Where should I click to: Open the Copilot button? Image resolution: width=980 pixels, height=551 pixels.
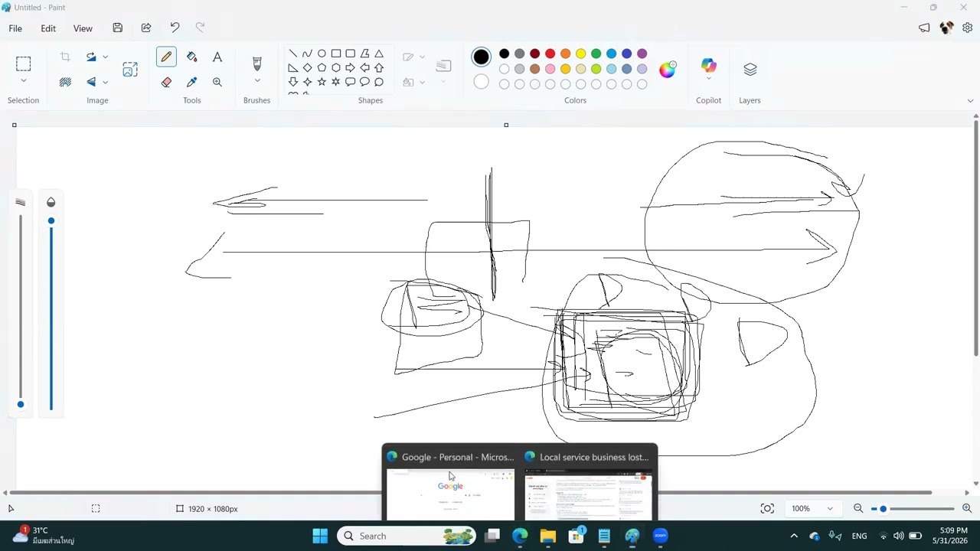(708, 66)
